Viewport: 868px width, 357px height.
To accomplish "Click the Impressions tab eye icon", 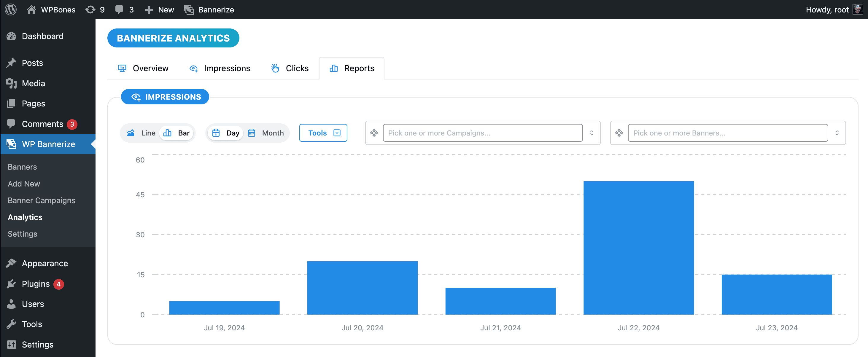I will click(x=193, y=69).
